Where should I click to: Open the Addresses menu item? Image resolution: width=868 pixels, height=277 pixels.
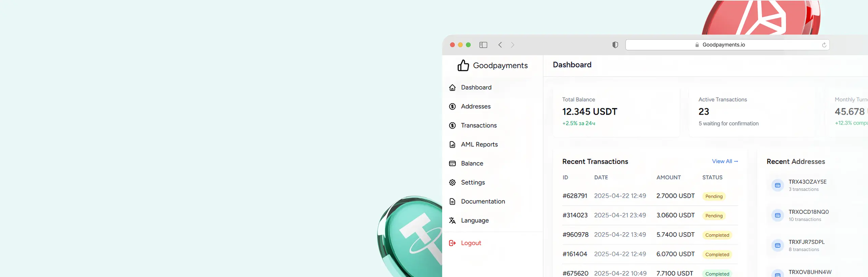[475, 107]
